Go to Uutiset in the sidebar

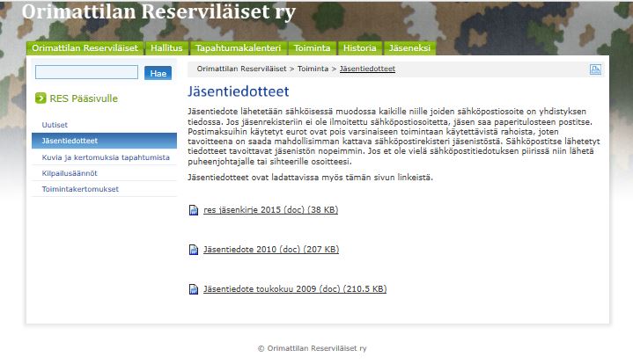tap(55, 127)
